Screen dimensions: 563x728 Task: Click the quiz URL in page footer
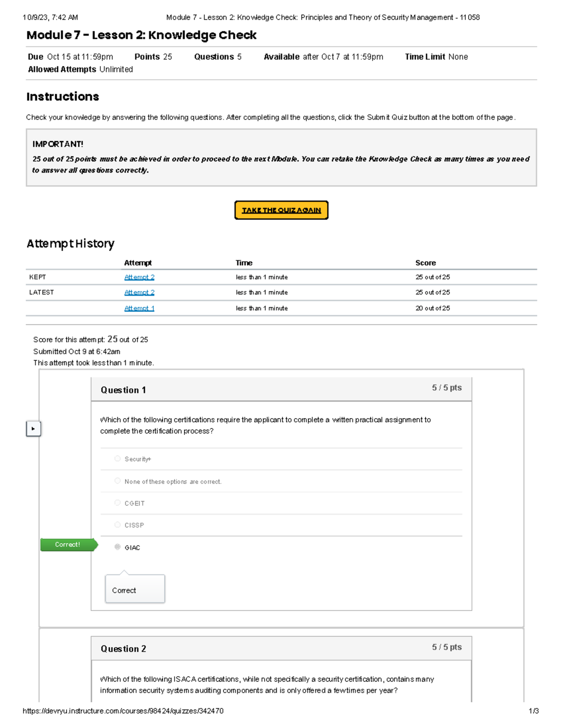[123, 711]
